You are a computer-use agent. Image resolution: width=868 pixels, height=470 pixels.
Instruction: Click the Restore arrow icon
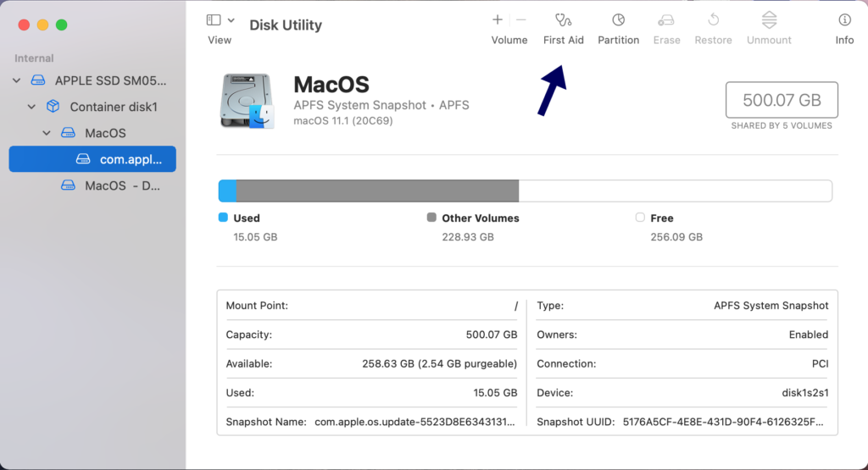(x=714, y=20)
